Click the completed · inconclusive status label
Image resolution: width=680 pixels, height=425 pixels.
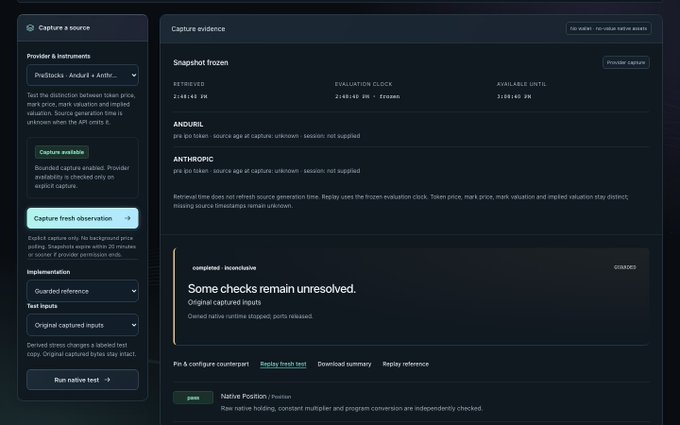pos(224,268)
